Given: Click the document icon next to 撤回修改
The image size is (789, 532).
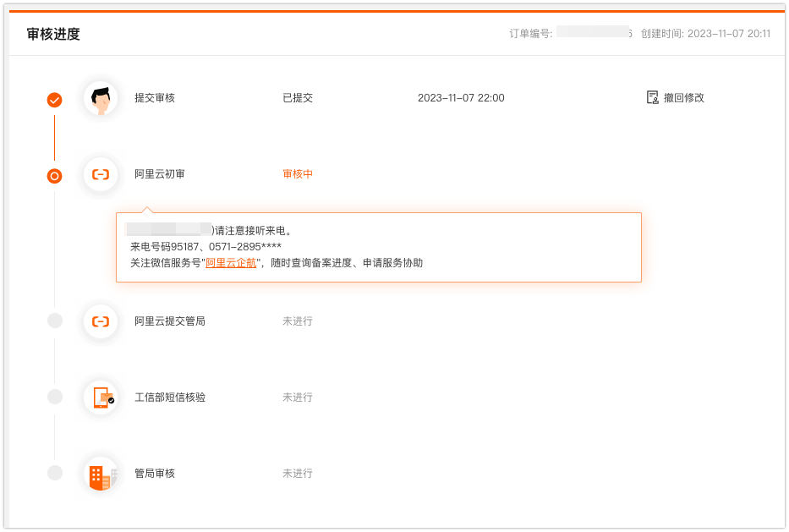Looking at the screenshot, I should coord(652,97).
